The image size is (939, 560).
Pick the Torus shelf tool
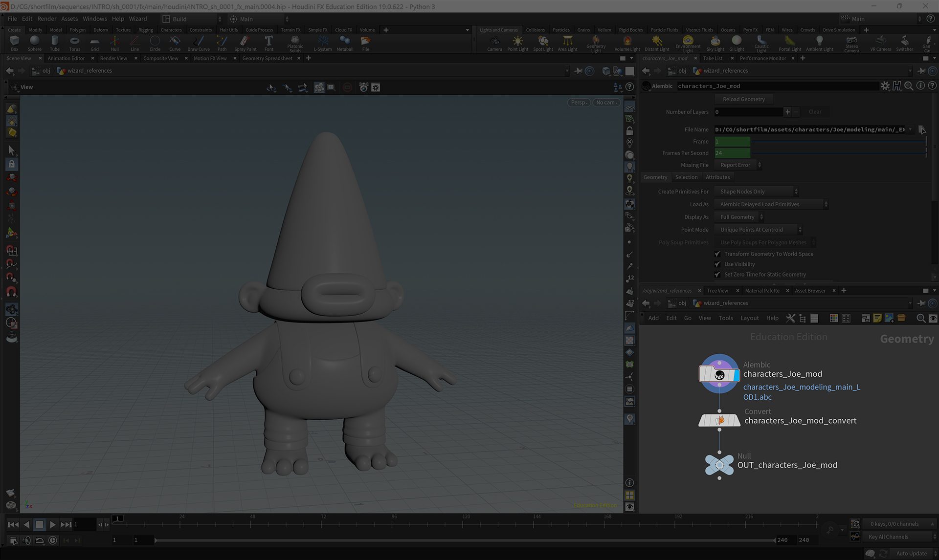point(74,43)
